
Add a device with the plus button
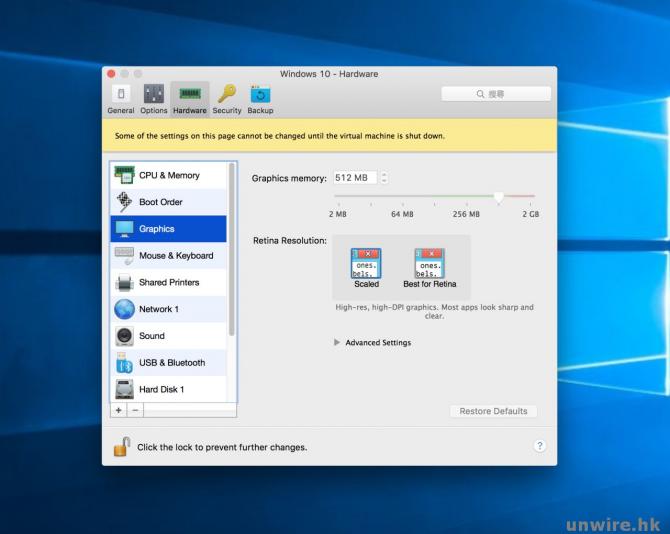click(118, 411)
